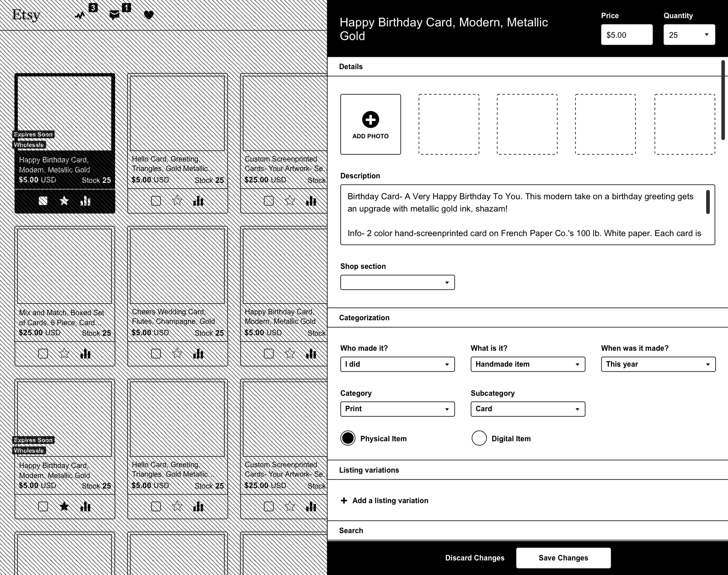Open the Quantity dropdown
Viewport: 728px width, 575px height.
689,34
